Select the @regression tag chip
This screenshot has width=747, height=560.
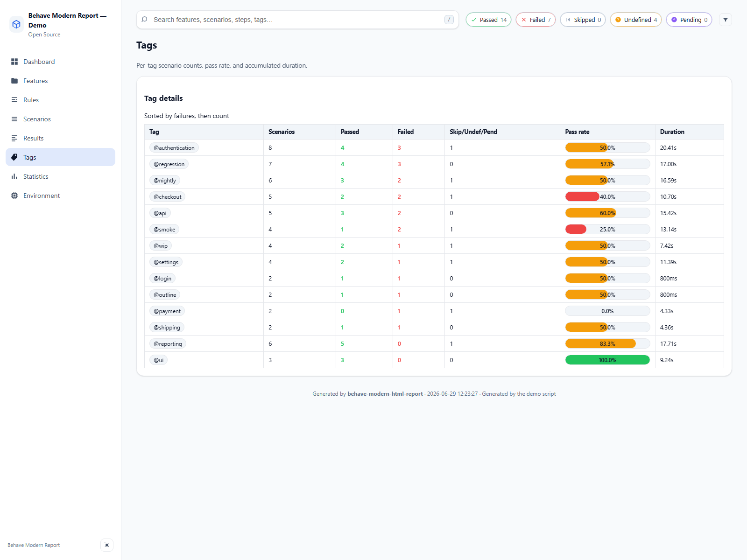coord(169,164)
